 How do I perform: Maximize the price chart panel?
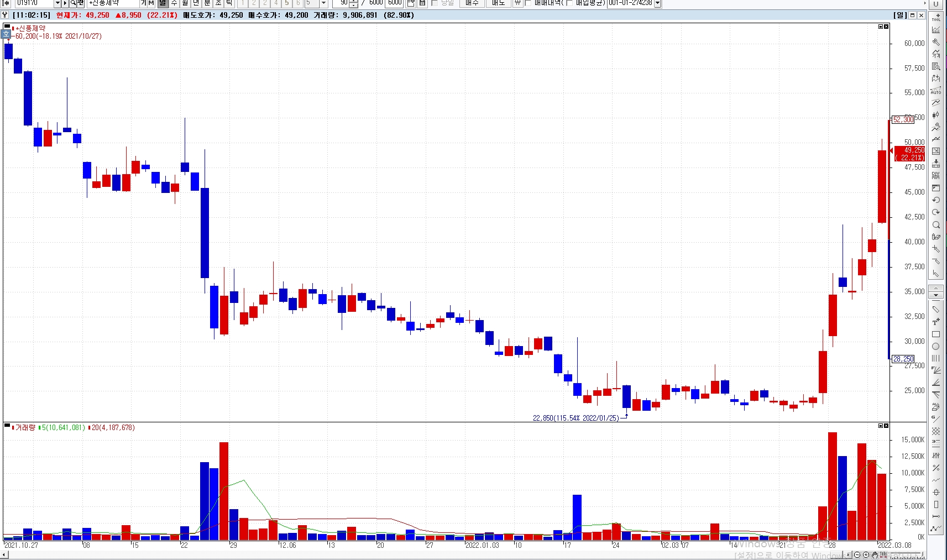coord(881,27)
